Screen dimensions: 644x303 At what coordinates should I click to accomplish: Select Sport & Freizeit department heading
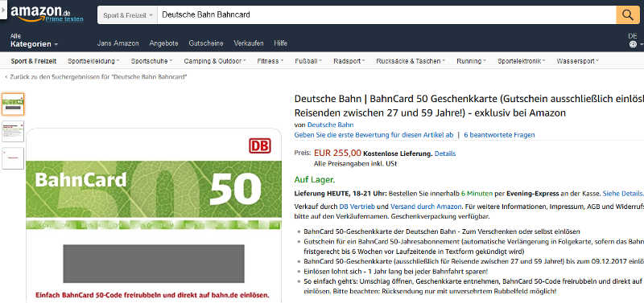[x=34, y=61]
